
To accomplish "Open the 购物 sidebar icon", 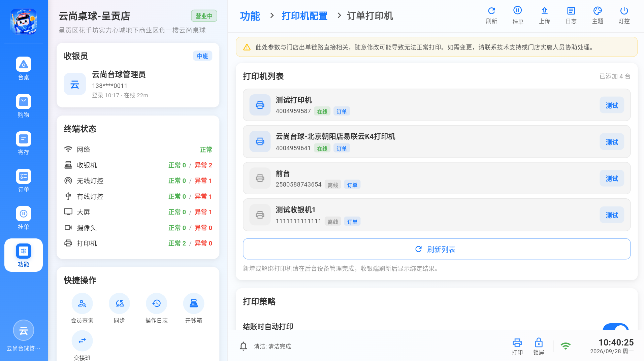I will coord(23,106).
